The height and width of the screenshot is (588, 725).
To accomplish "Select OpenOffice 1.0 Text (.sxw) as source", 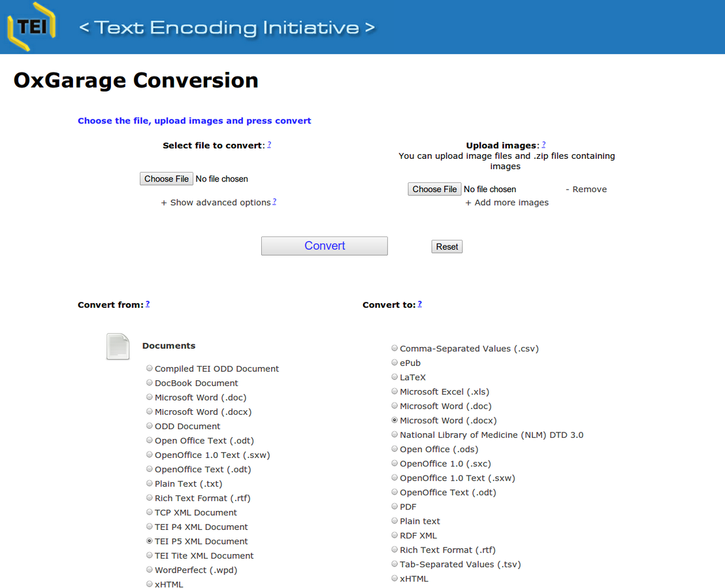I will (150, 454).
